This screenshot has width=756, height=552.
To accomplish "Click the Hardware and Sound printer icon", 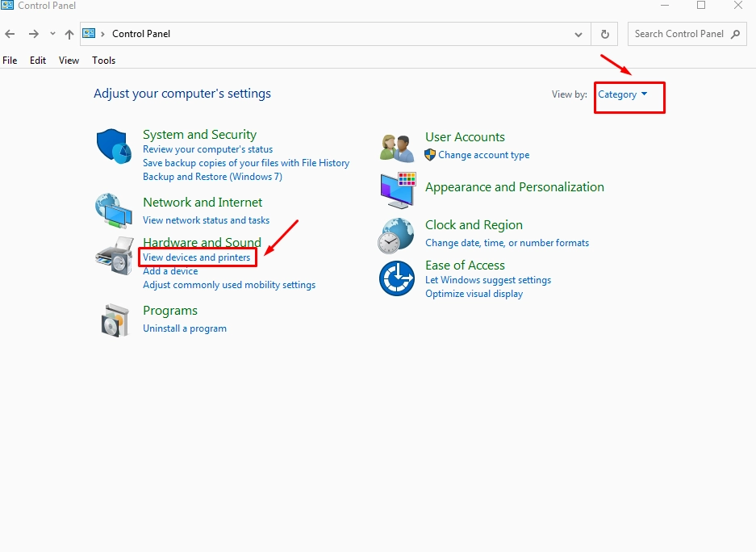I will pos(114,255).
